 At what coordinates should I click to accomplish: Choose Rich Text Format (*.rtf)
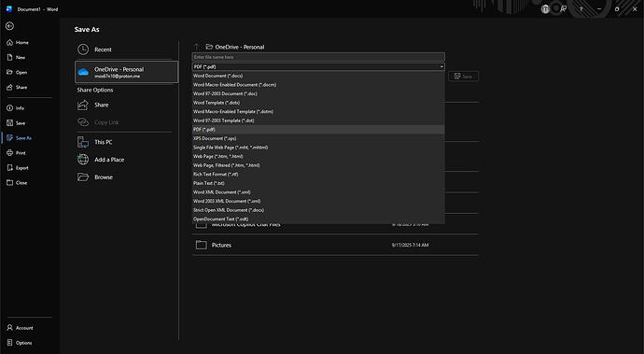(x=318, y=175)
